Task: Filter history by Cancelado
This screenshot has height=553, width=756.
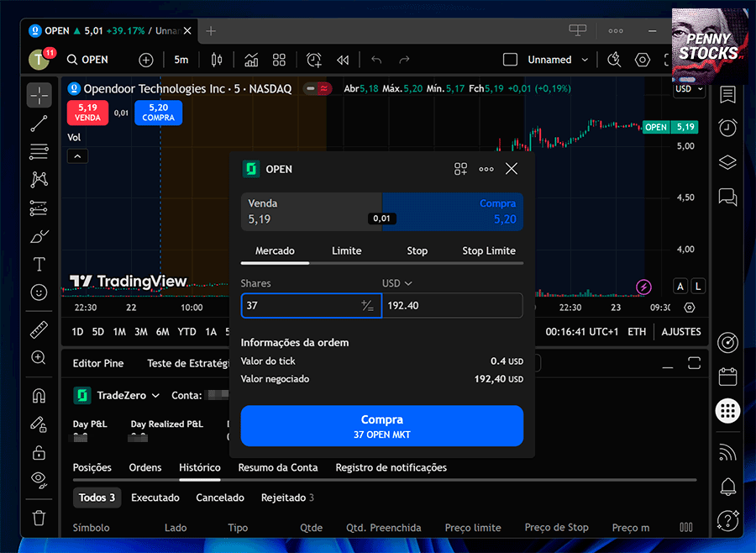Action: pos(220,498)
